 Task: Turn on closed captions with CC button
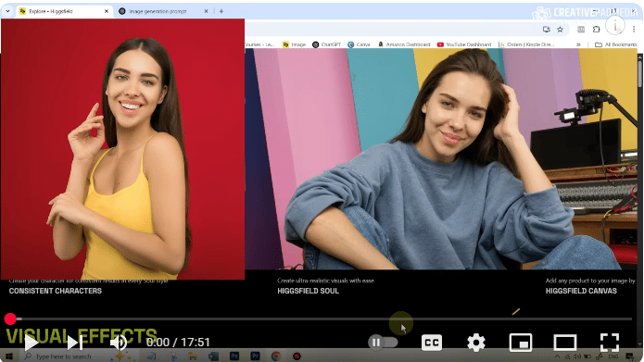[432, 343]
